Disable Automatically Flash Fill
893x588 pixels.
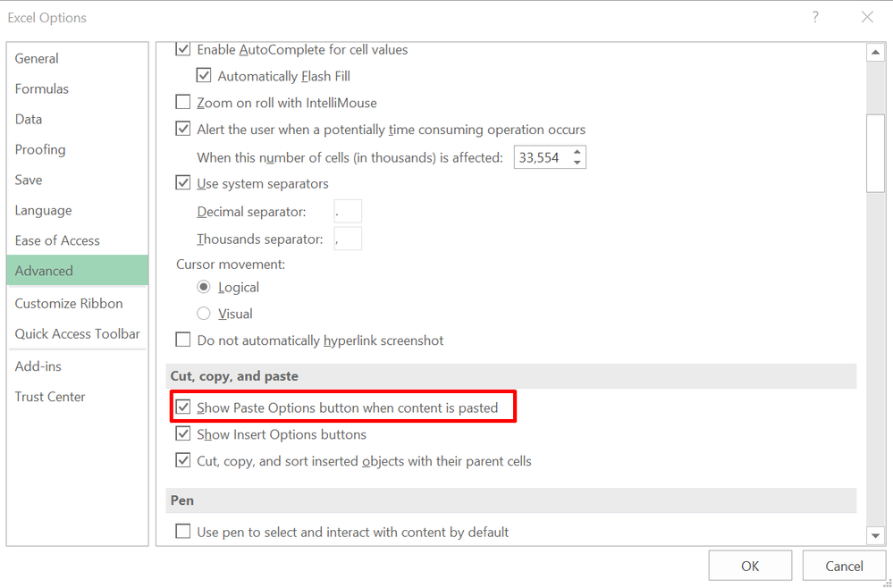[x=204, y=76]
